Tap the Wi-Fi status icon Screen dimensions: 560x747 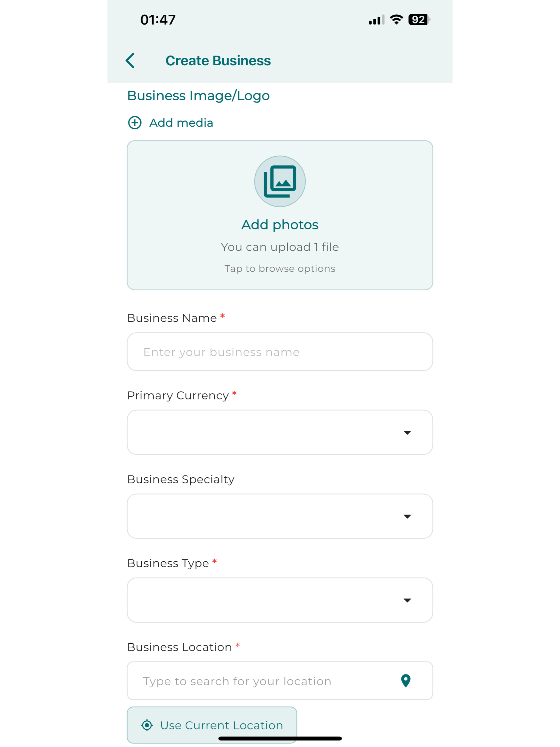click(396, 20)
